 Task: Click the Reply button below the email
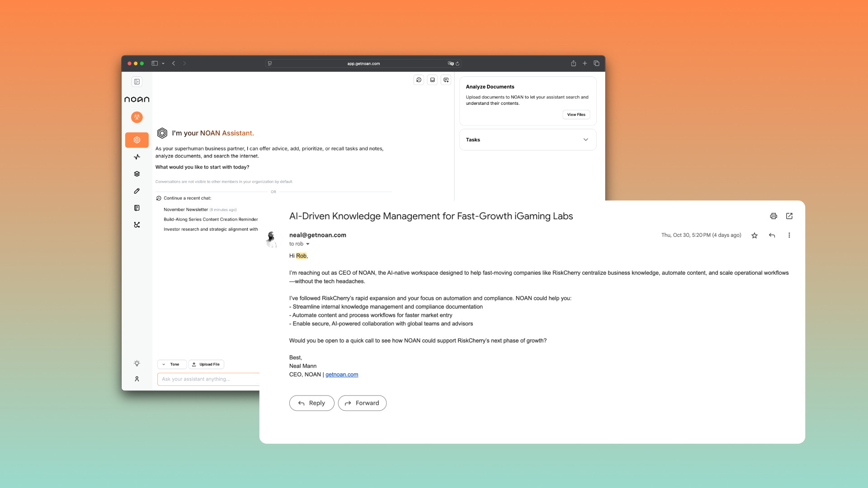pos(311,403)
